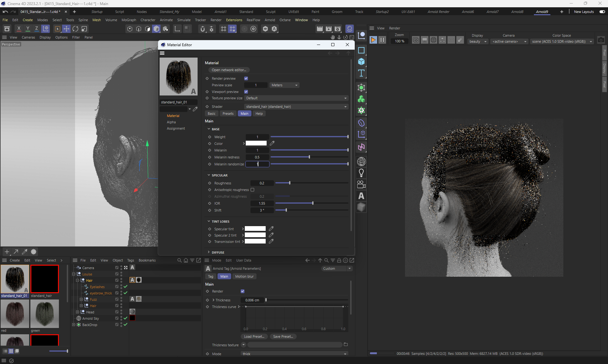This screenshot has height=364, width=608.
Task: Expand the DIFFUSE section
Action: (x=218, y=252)
